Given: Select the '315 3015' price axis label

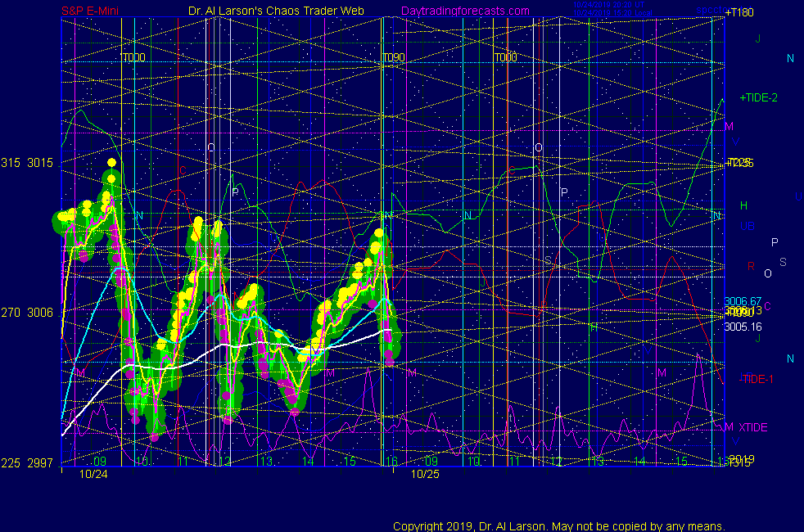Looking at the screenshot, I should (x=27, y=163).
